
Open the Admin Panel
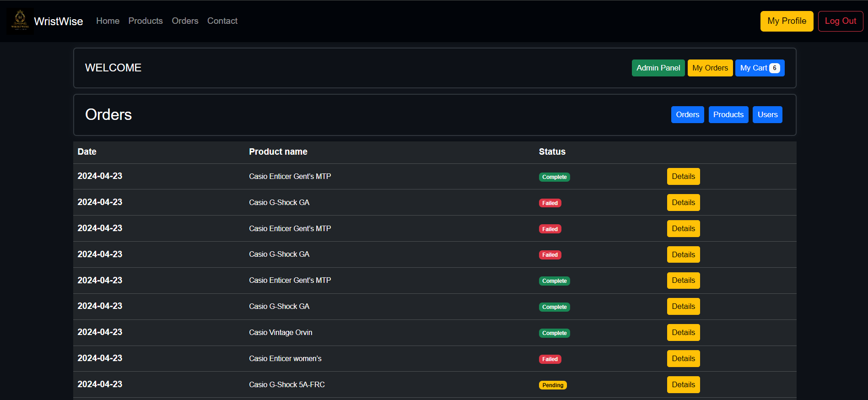pyautogui.click(x=658, y=68)
